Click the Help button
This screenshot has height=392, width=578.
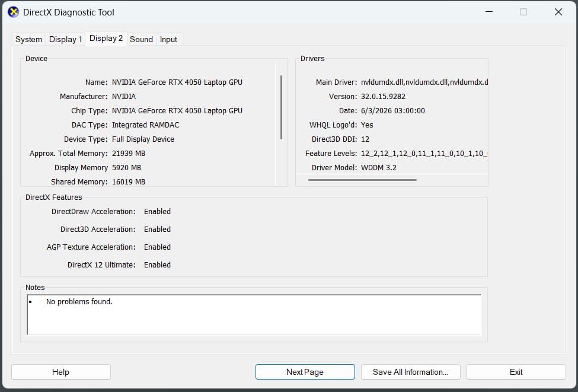(61, 372)
